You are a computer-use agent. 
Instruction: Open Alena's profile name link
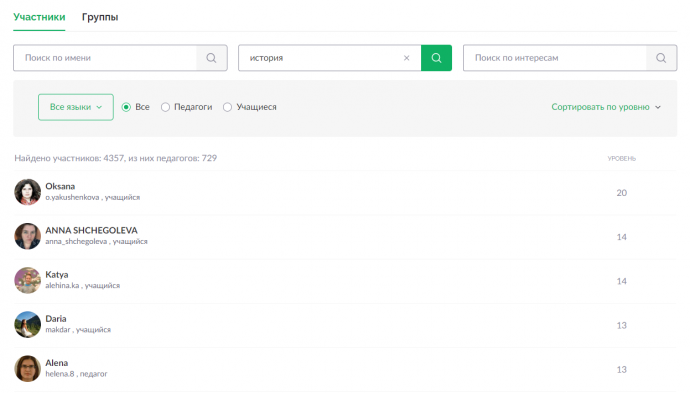(x=56, y=363)
